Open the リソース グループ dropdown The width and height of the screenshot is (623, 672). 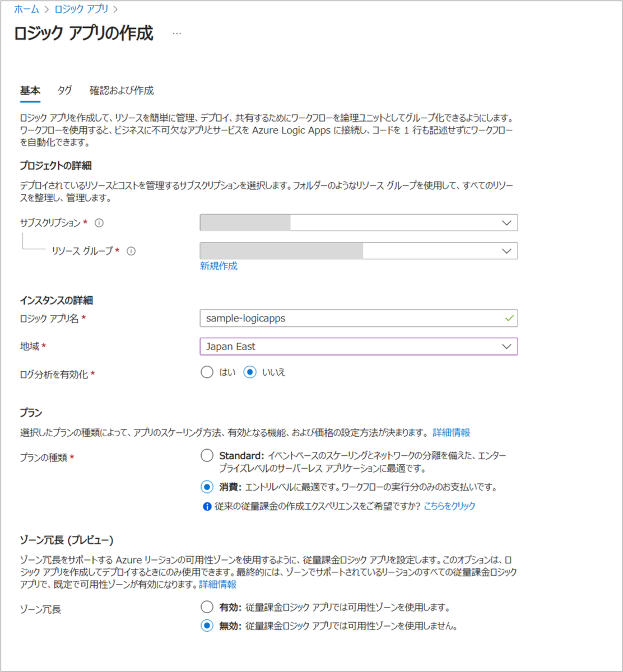point(359,251)
